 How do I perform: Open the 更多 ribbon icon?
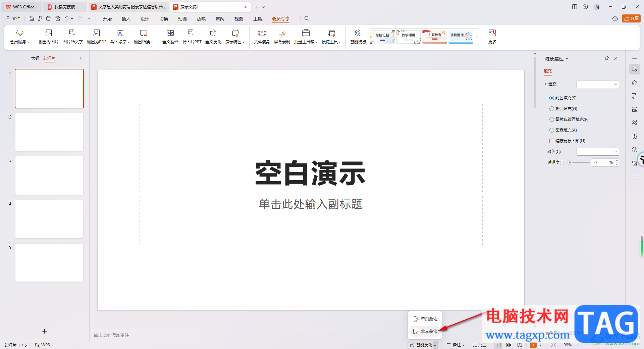click(492, 33)
